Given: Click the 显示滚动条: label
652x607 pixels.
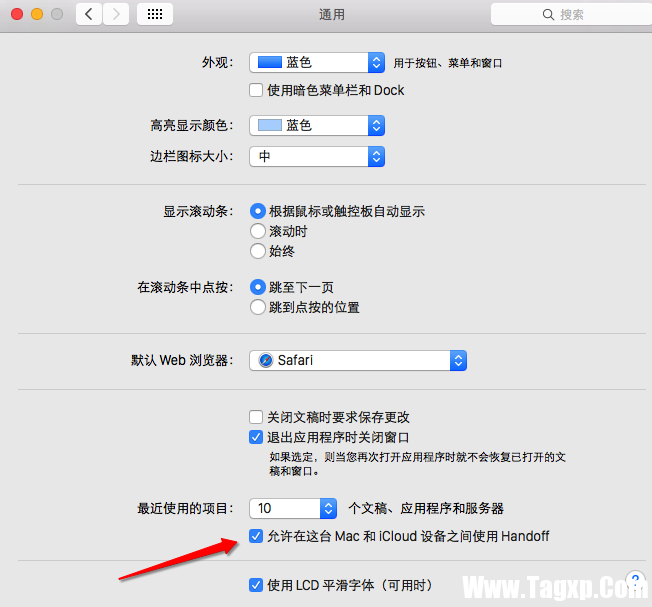Looking at the screenshot, I should [198, 212].
